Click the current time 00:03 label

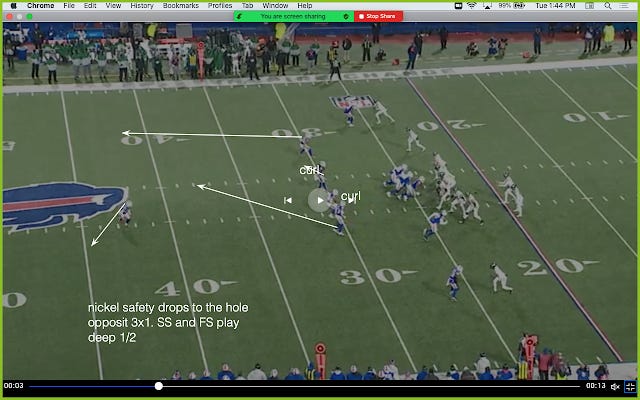point(14,386)
